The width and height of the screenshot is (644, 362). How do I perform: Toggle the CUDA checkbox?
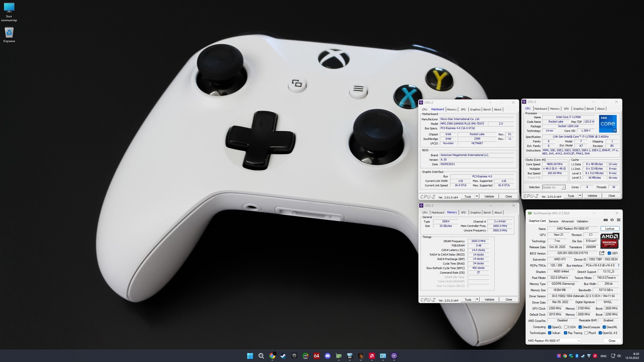[x=566, y=327]
